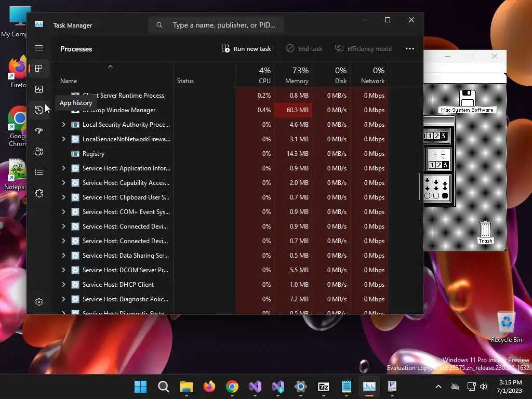Open the Startup apps page icon
Image resolution: width=532 pixels, height=399 pixels.
tap(39, 130)
